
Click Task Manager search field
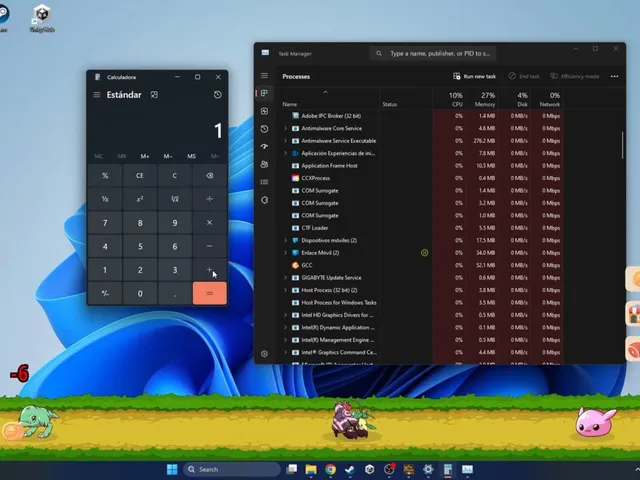pyautogui.click(x=433, y=53)
